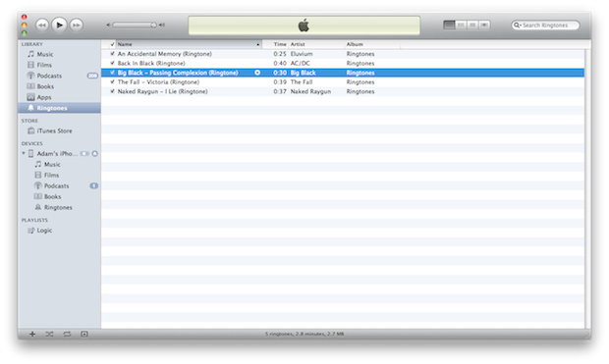Toggle shuffle mode
609x364 pixels.
49,335
